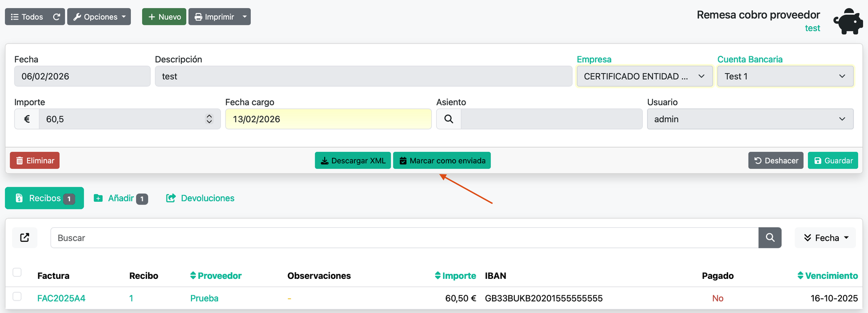Image resolution: width=868 pixels, height=313 pixels.
Task: Click the Descargar XML button
Action: (353, 161)
